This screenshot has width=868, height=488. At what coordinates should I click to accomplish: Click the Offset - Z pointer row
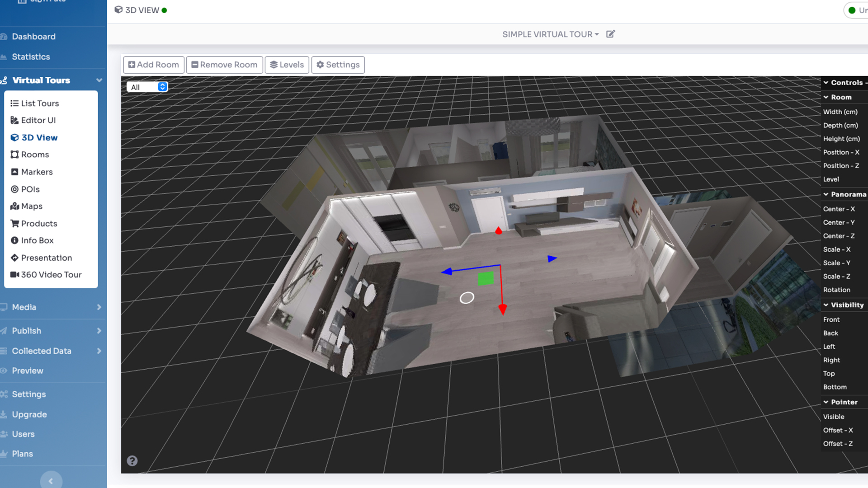point(844,444)
